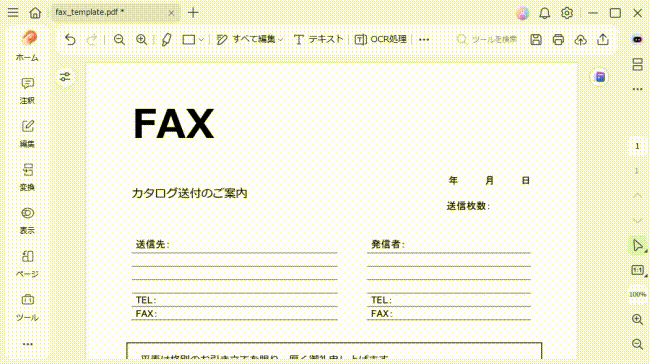Screen dimensions: 650x364
Task: Zoom out using right sidebar magnifier
Action: click(638, 344)
